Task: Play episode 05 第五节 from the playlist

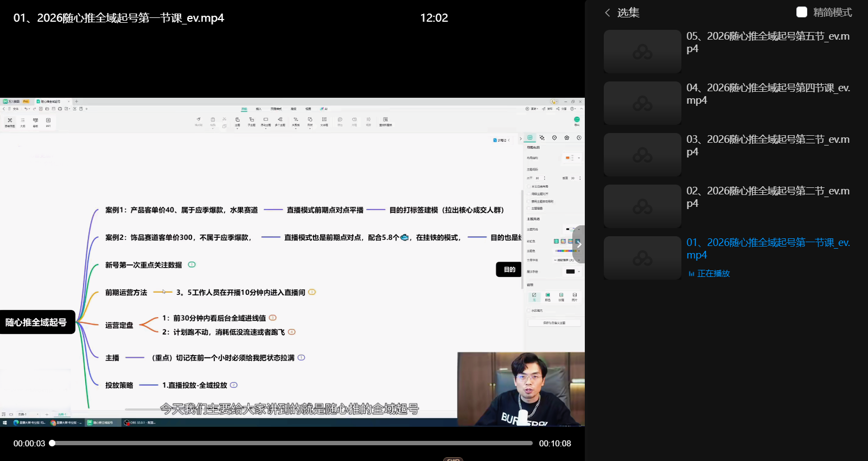Action: click(x=768, y=42)
